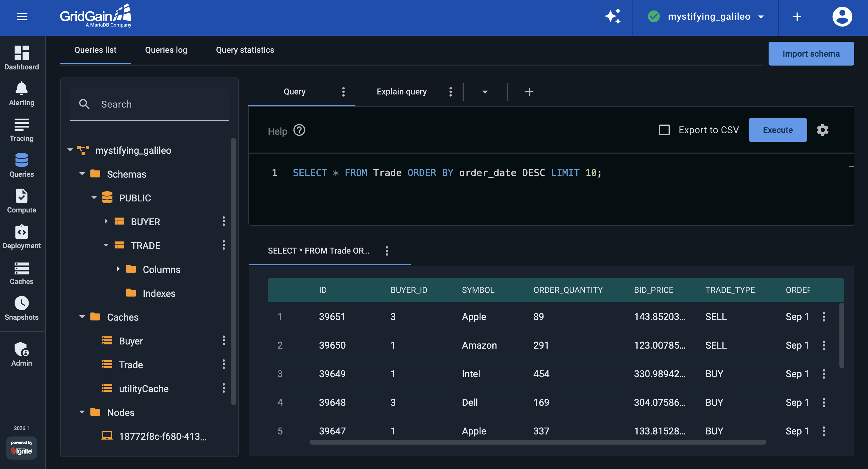Screen dimensions: 868x469
Task: Open Query tab options menu
Action: coord(343,91)
